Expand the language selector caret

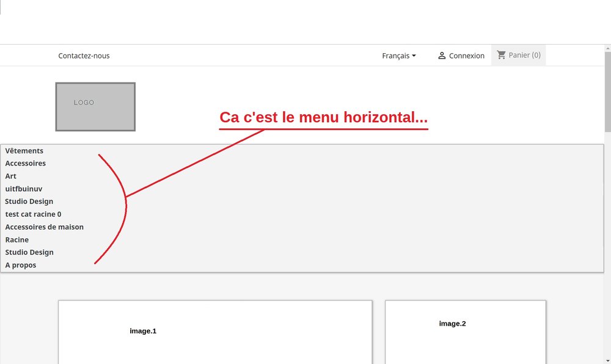point(415,56)
